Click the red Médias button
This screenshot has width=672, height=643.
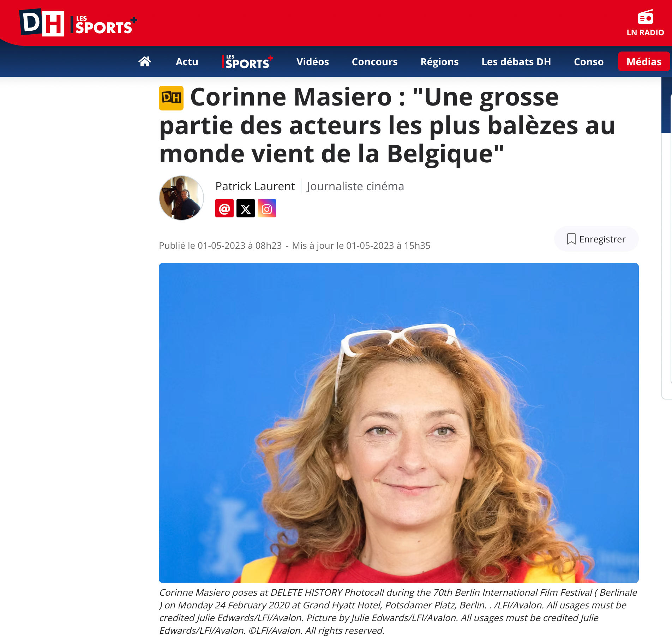644,61
